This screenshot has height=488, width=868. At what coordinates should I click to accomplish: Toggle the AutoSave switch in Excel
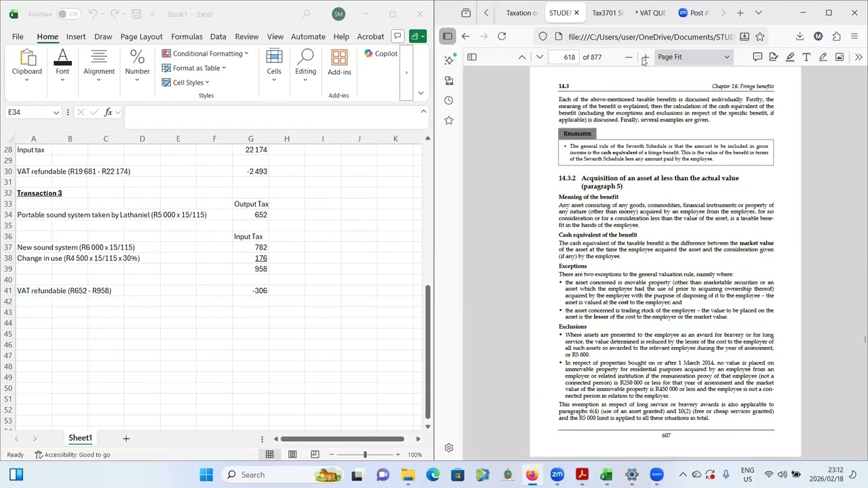[68, 14]
